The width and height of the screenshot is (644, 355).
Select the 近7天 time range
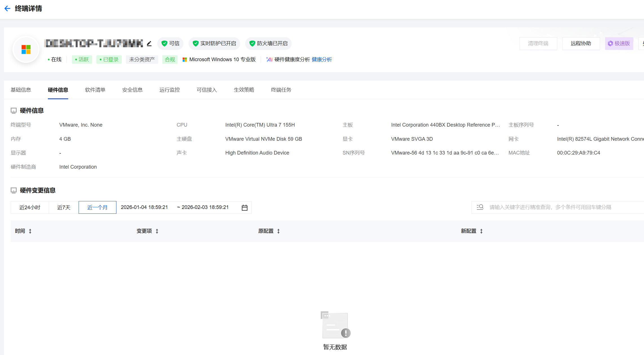pos(64,208)
